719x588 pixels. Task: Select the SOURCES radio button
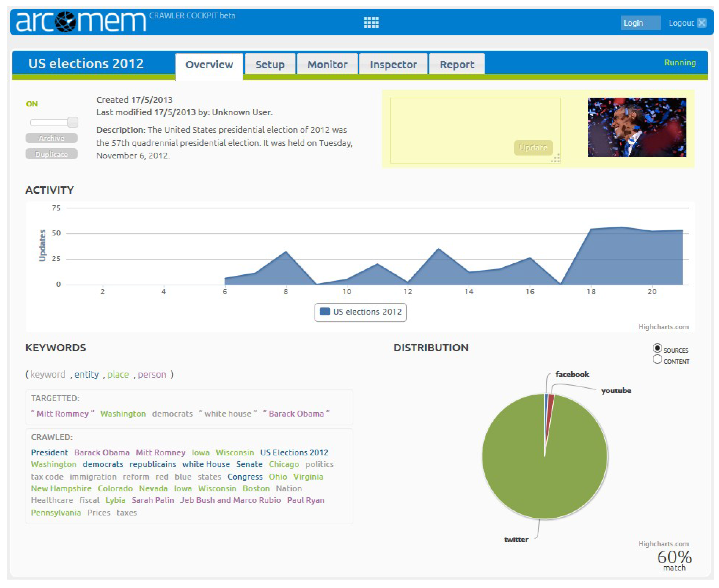click(x=657, y=348)
